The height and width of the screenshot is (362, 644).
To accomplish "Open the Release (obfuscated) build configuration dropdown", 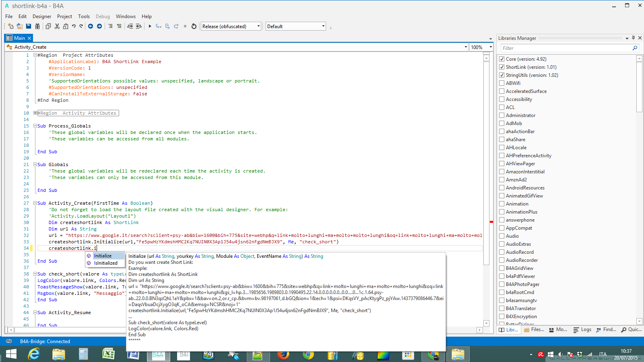I will (x=258, y=26).
